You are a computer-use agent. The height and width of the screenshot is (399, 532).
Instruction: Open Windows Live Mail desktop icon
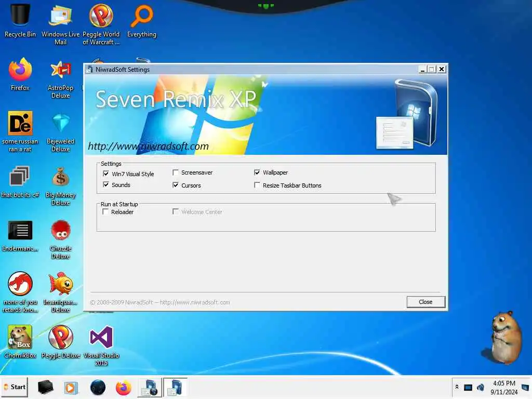60,24
